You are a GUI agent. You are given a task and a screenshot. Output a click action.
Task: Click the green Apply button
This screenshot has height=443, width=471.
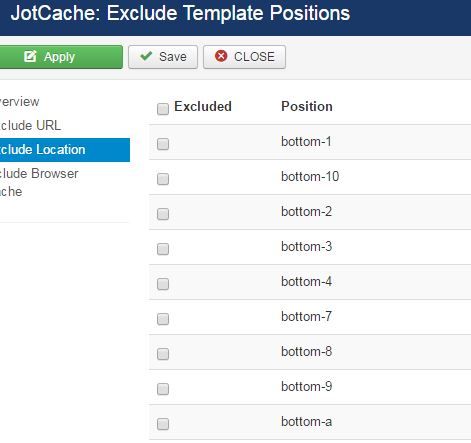(x=61, y=57)
